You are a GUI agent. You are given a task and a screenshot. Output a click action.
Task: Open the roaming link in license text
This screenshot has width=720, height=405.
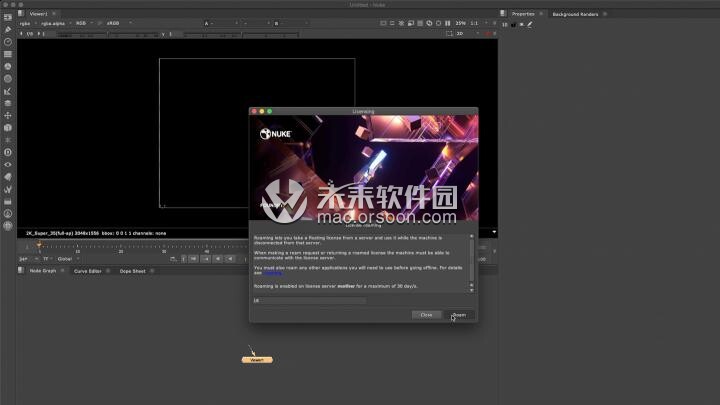(x=273, y=273)
